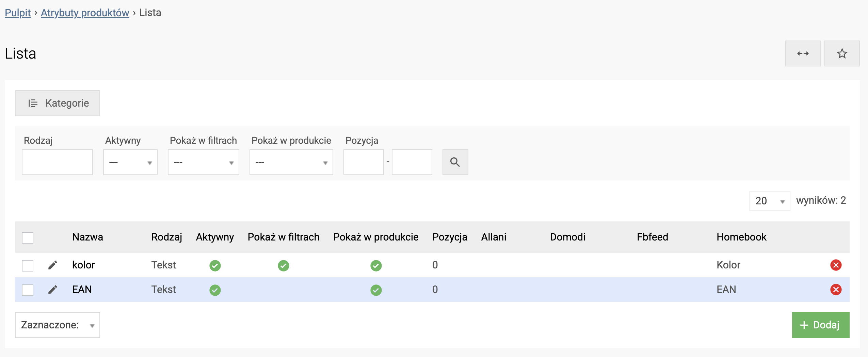Open the search (magnifying glass) filter button

[455, 162]
